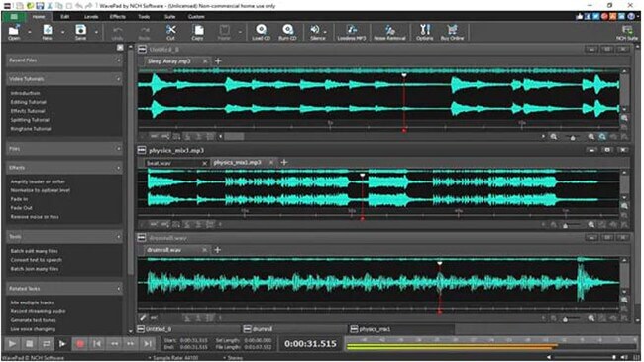Image resolution: width=644 pixels, height=362 pixels.
Task: Open the Options dialog
Action: point(425,32)
